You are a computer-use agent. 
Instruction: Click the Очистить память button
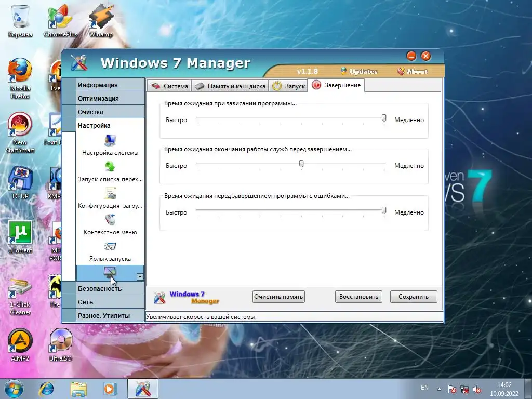(x=278, y=297)
